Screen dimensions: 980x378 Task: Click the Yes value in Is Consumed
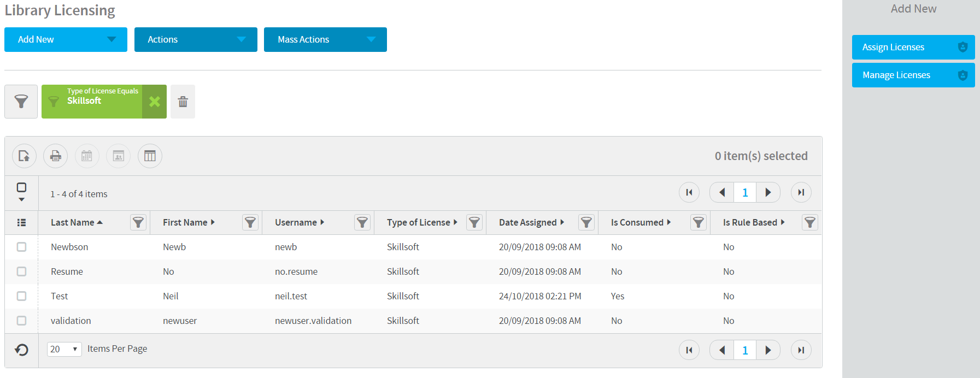coord(618,296)
